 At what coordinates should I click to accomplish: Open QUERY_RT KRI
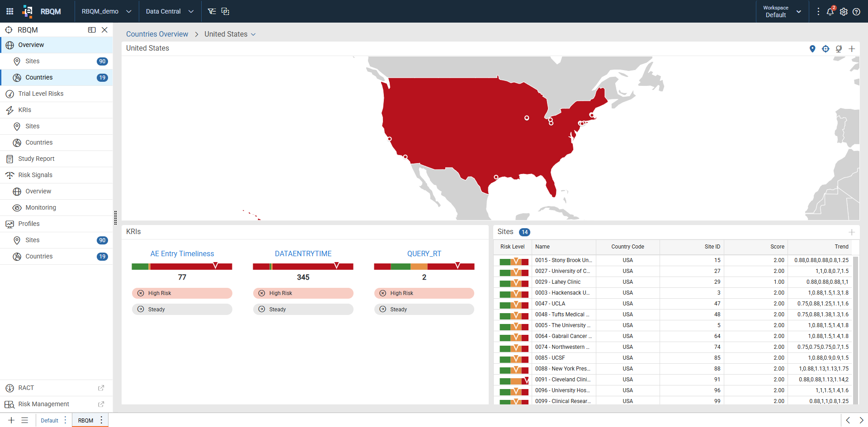424,254
